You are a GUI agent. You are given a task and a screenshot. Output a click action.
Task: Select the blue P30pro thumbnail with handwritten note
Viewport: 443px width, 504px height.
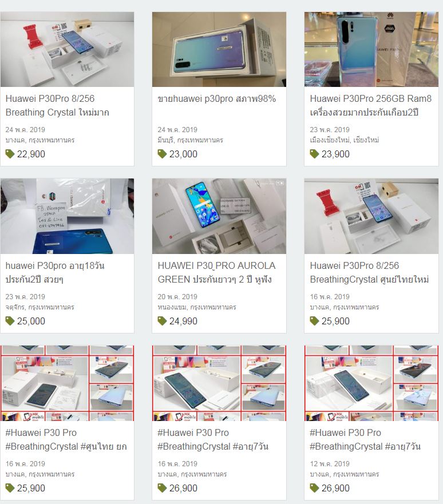67,216
